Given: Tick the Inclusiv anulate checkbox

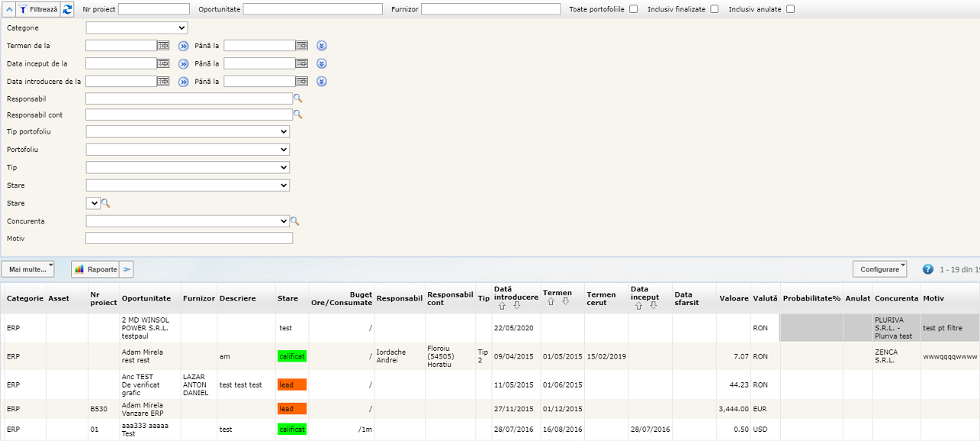Looking at the screenshot, I should click(790, 9).
